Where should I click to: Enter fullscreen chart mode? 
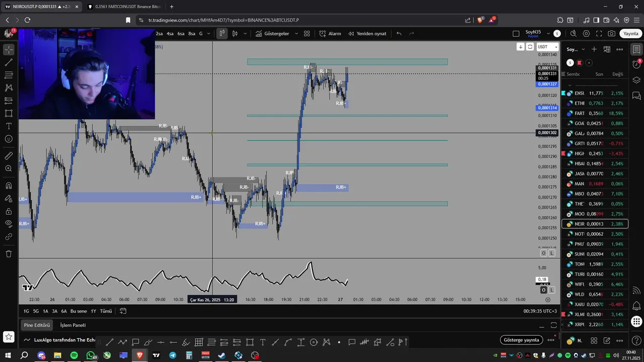[x=599, y=34]
